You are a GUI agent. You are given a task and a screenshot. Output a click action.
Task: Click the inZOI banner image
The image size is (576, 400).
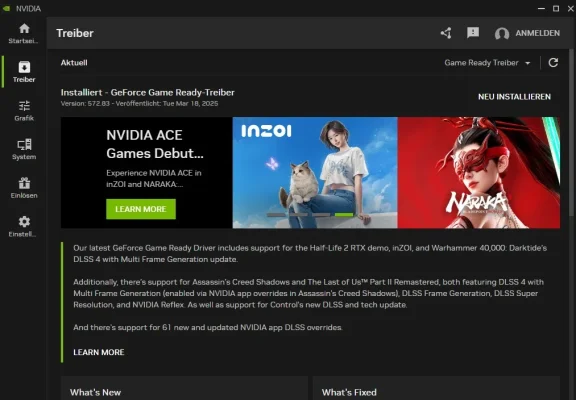(315, 173)
